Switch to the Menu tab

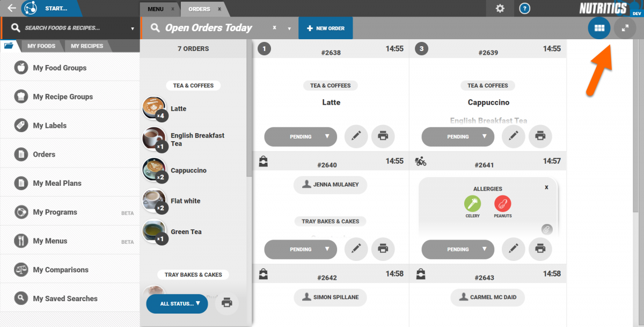[156, 9]
